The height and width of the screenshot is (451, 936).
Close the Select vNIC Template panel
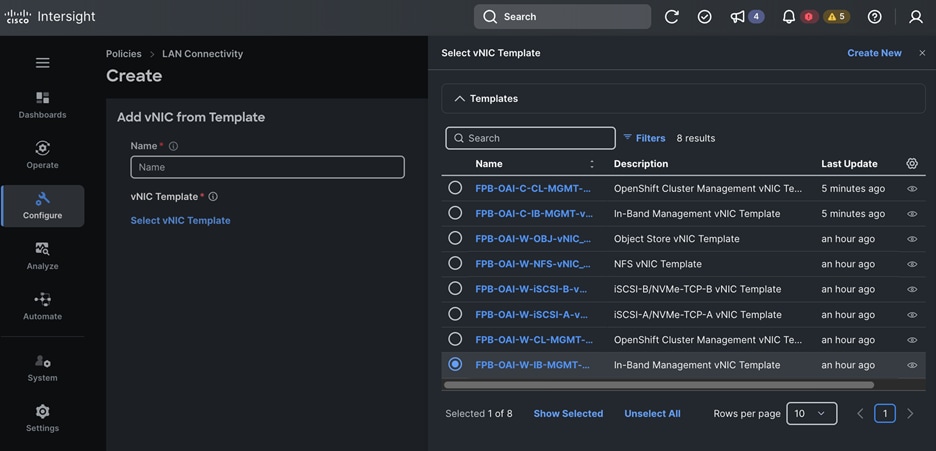[922, 53]
